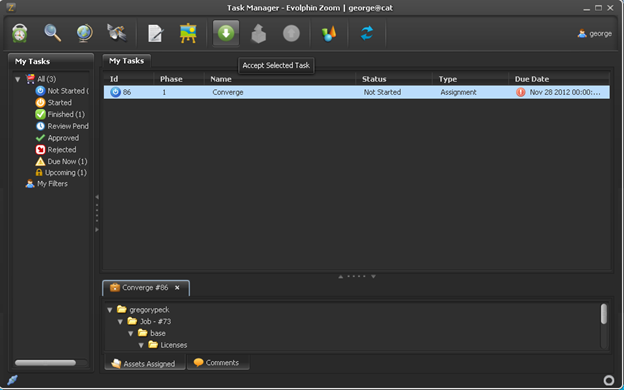The height and width of the screenshot is (390, 624).
Task: Click the alarm clock toolbar icon
Action: click(20, 33)
